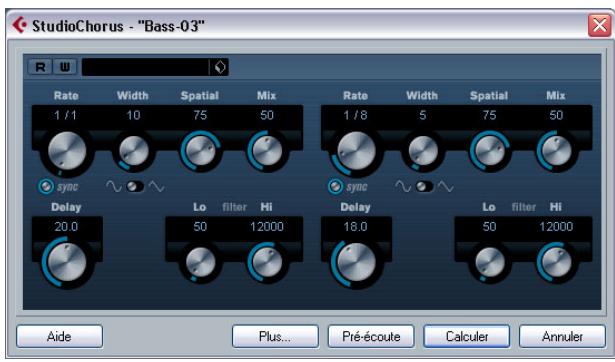Click the left section Mix knob
The height and width of the screenshot is (362, 615).
click(x=267, y=151)
